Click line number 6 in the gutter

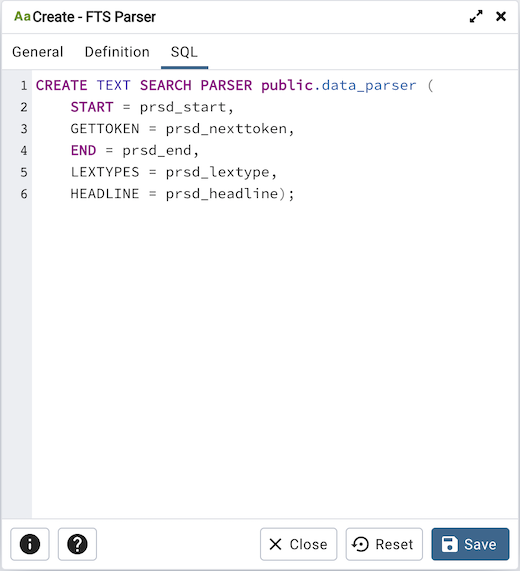click(x=24, y=194)
